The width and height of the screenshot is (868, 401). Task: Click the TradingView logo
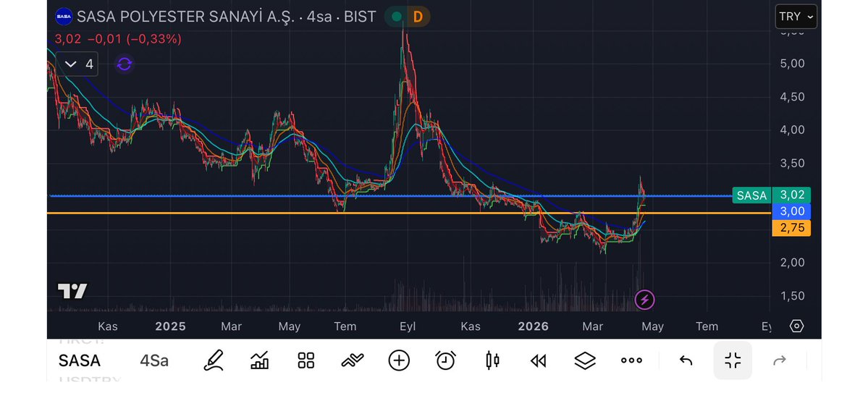point(72,291)
